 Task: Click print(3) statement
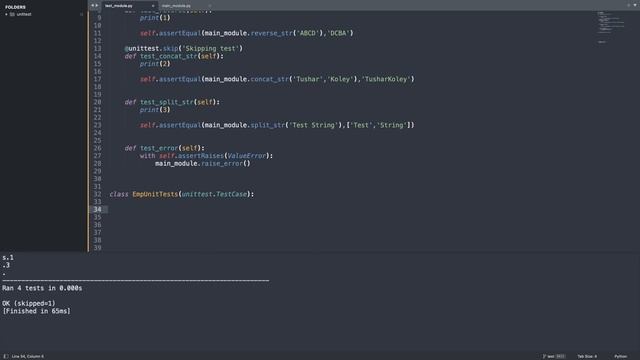pos(155,110)
